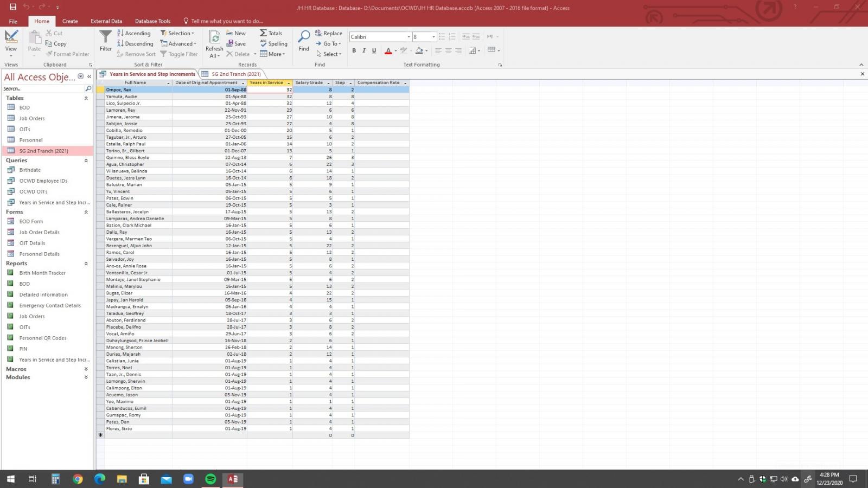868x488 pixels.
Task: Click the navigation pane Search box
Action: tap(43, 88)
